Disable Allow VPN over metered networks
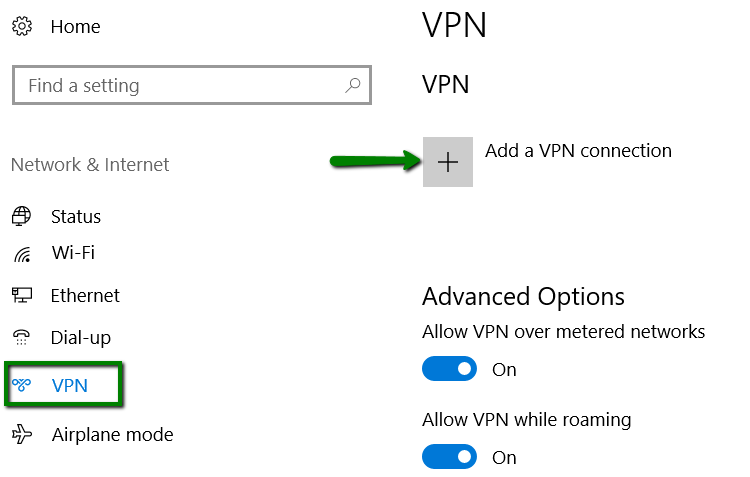This screenshot has height=477, width=750. (x=450, y=369)
